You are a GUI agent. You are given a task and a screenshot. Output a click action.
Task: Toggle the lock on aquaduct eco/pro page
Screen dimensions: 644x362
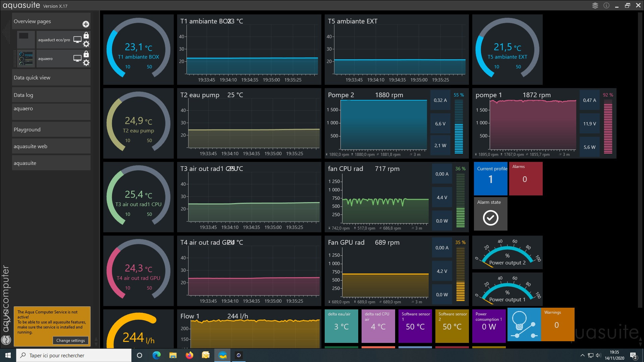tap(86, 35)
